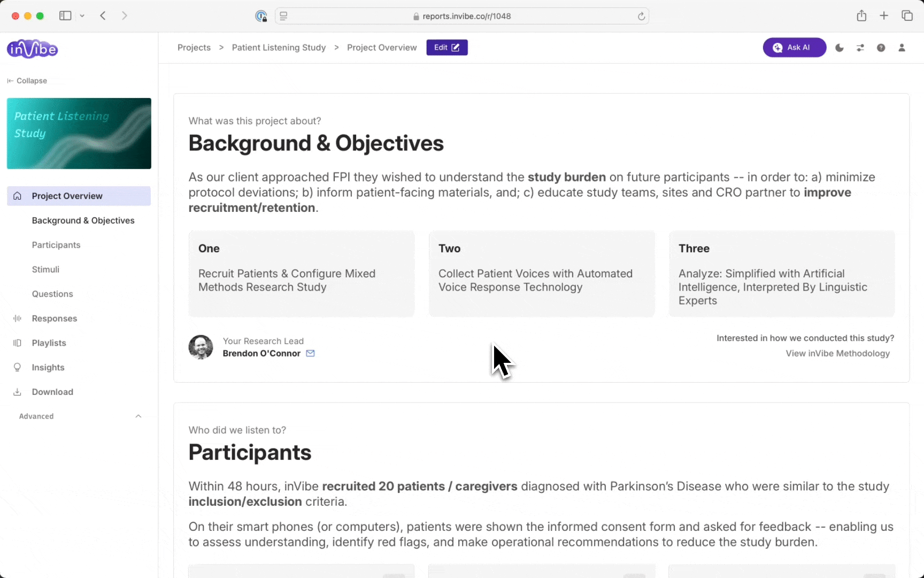Open View inVibe Methodology link
The height and width of the screenshot is (578, 924).
pyautogui.click(x=837, y=353)
